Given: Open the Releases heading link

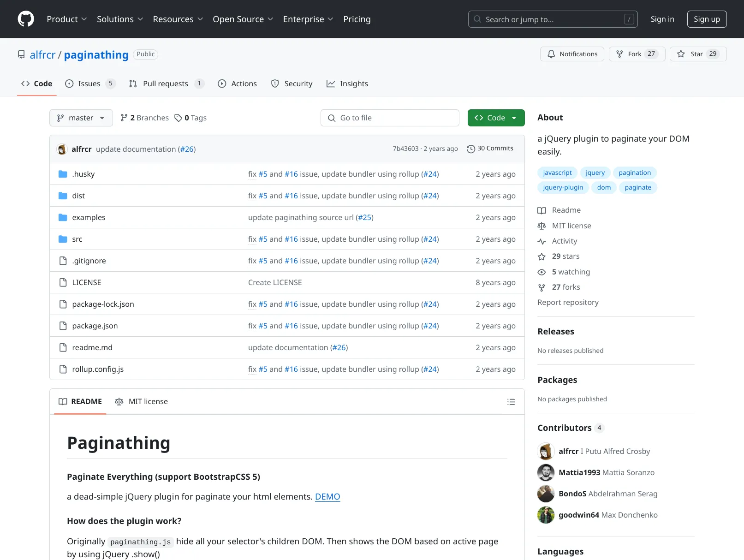Looking at the screenshot, I should tap(556, 332).
